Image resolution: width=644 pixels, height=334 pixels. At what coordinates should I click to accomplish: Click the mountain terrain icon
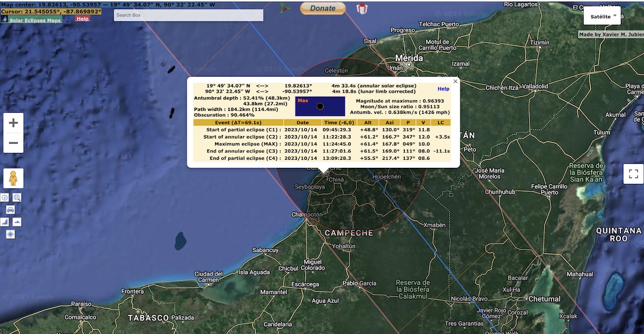pos(17,222)
